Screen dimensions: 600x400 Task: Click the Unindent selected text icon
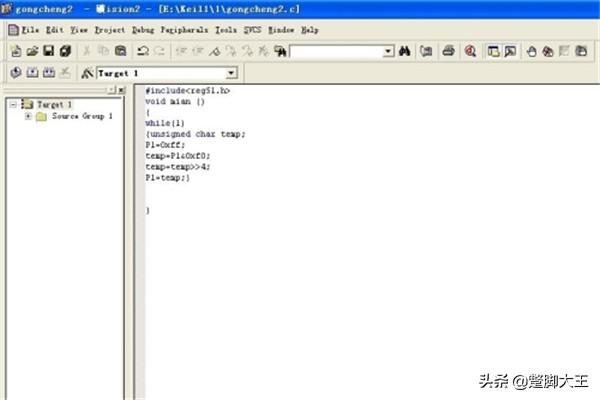coord(198,51)
